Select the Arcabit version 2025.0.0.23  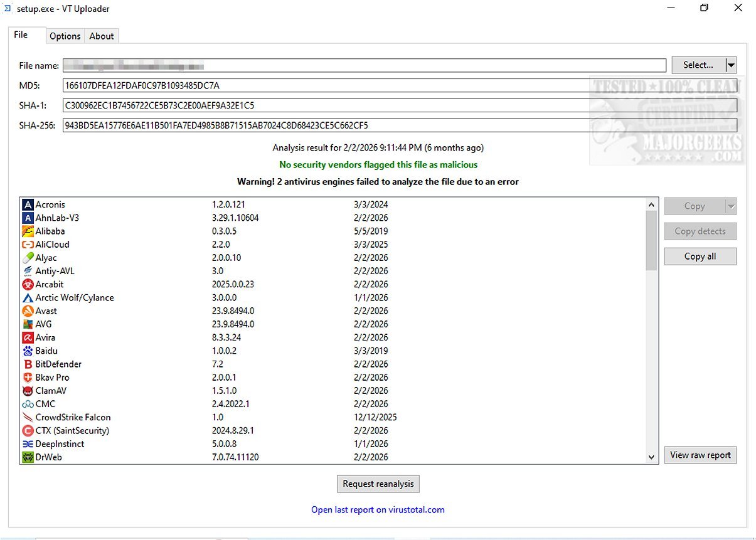pyautogui.click(x=234, y=284)
